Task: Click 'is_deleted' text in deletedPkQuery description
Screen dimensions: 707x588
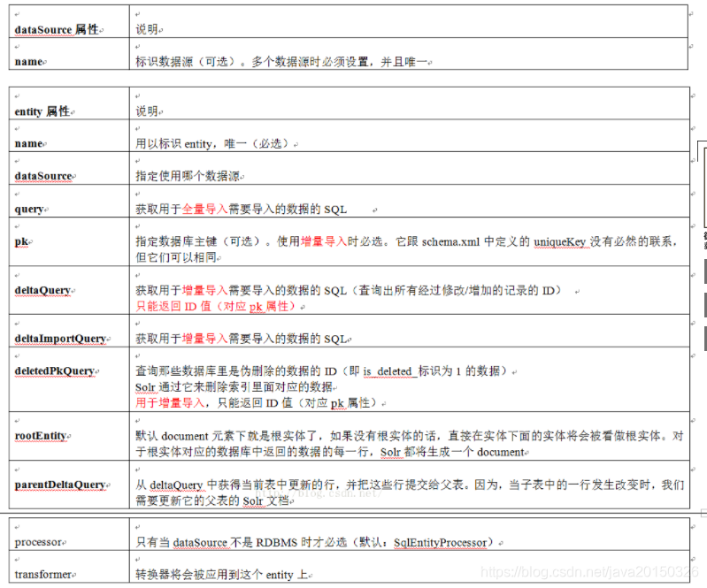Action: click(x=388, y=371)
